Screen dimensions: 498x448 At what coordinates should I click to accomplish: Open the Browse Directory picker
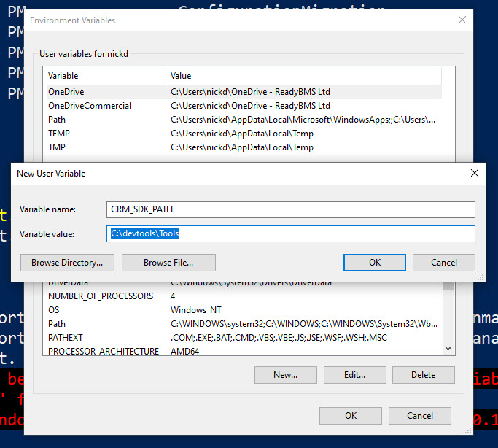tap(66, 263)
